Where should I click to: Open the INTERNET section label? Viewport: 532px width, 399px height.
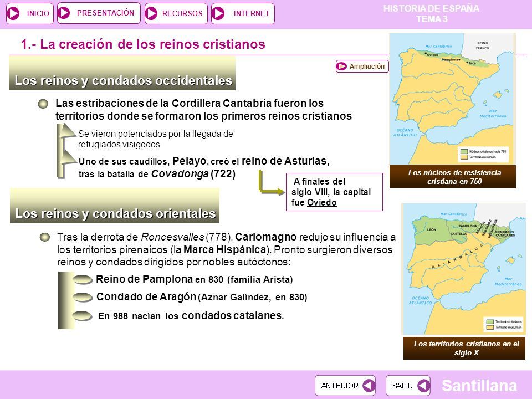pos(252,13)
